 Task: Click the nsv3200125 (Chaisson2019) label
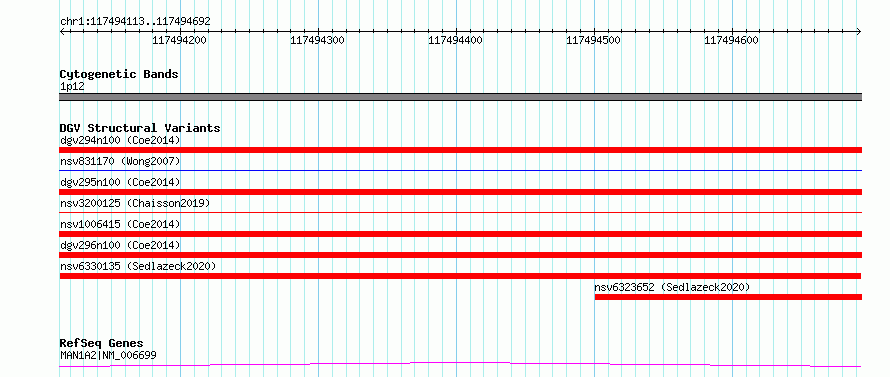[135, 203]
